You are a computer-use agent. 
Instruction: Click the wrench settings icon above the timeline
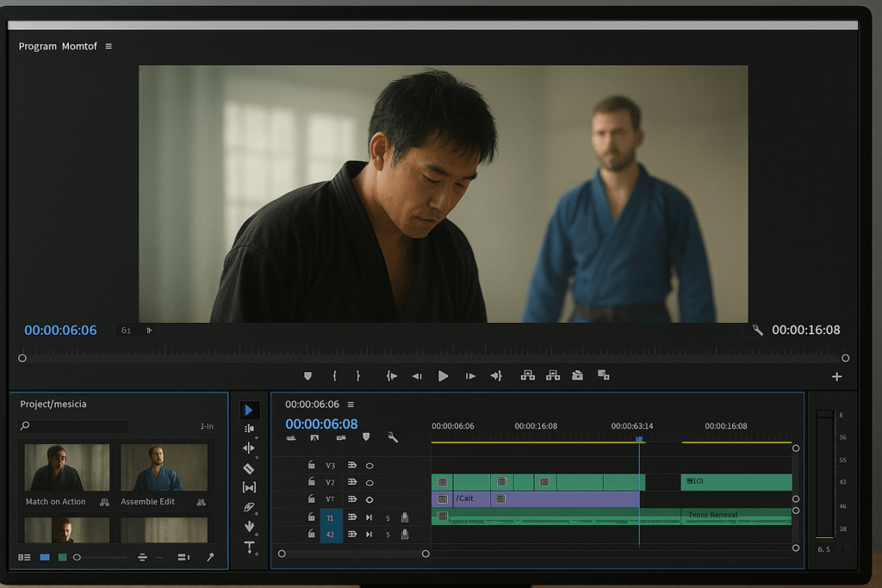(393, 438)
